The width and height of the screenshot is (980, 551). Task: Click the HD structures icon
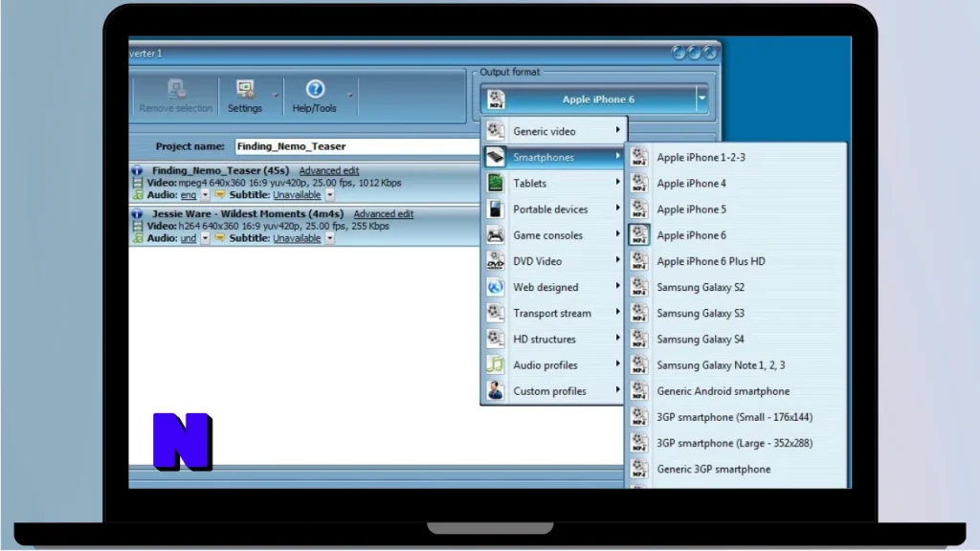(x=495, y=339)
